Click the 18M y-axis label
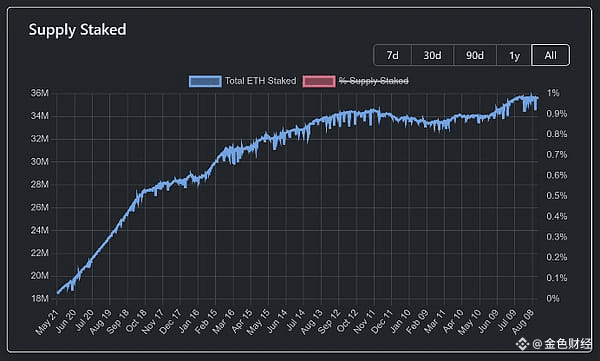The width and height of the screenshot is (600, 361). point(40,298)
